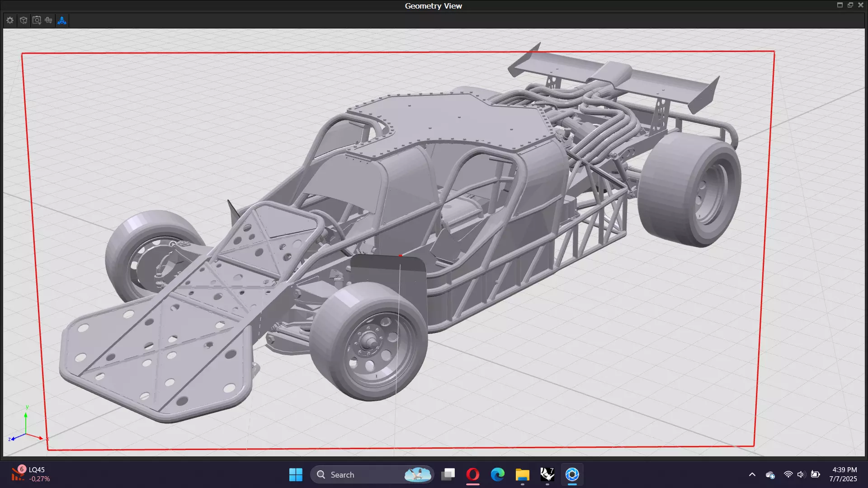Toggle the blue axis orientation tool
Viewport: 868px width, 488px height.
pos(62,20)
